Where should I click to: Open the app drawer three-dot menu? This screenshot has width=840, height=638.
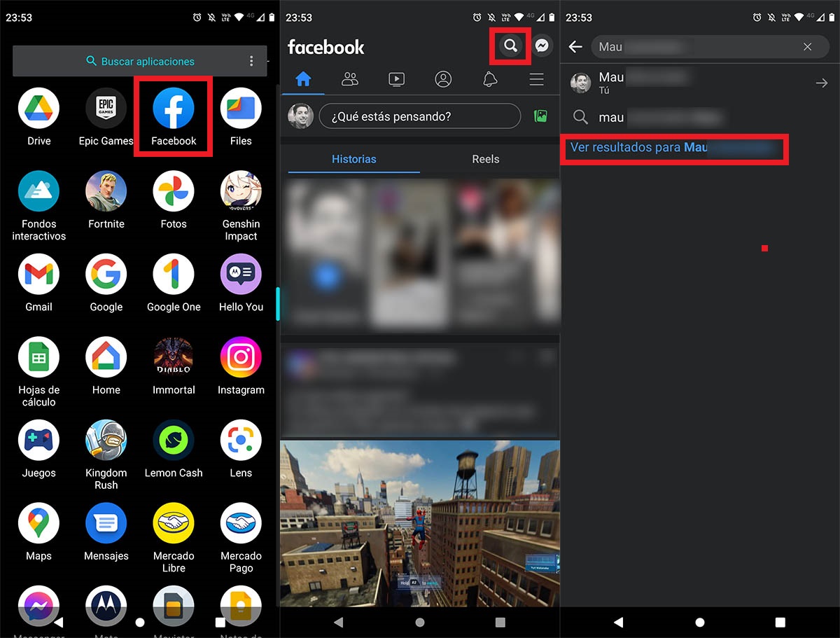coord(251,62)
